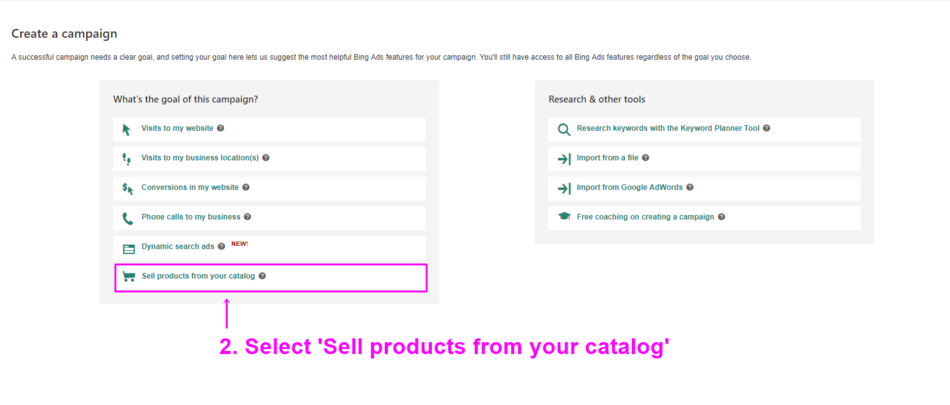Click the shopping cart icon
950x405 pixels.
[128, 277]
